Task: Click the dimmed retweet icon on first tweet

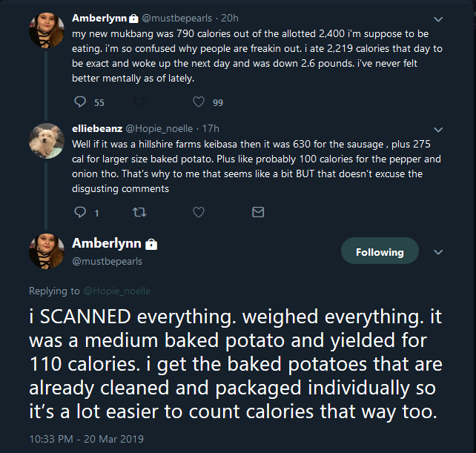Action: pos(139,102)
